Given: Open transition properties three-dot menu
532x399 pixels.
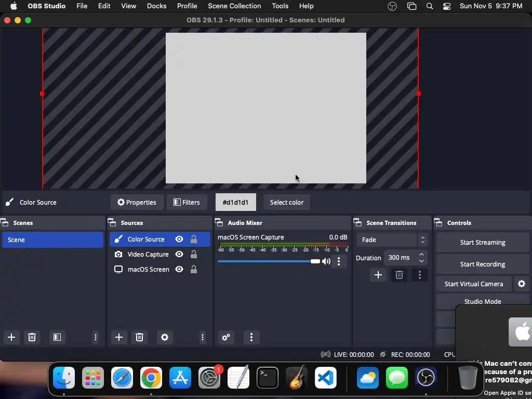Looking at the screenshot, I should (420, 275).
